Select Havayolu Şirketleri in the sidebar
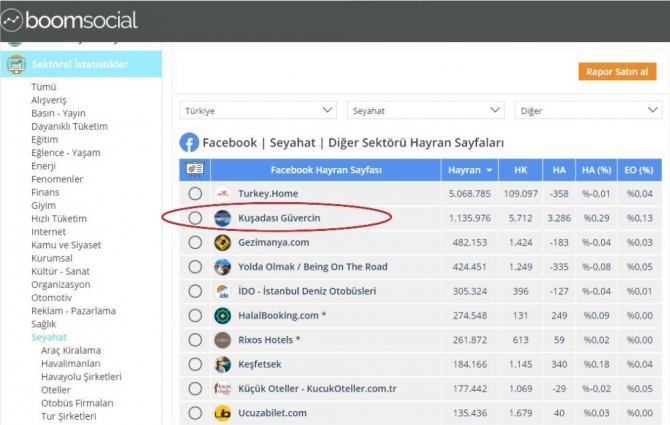The width and height of the screenshot is (670, 425). pos(81,377)
